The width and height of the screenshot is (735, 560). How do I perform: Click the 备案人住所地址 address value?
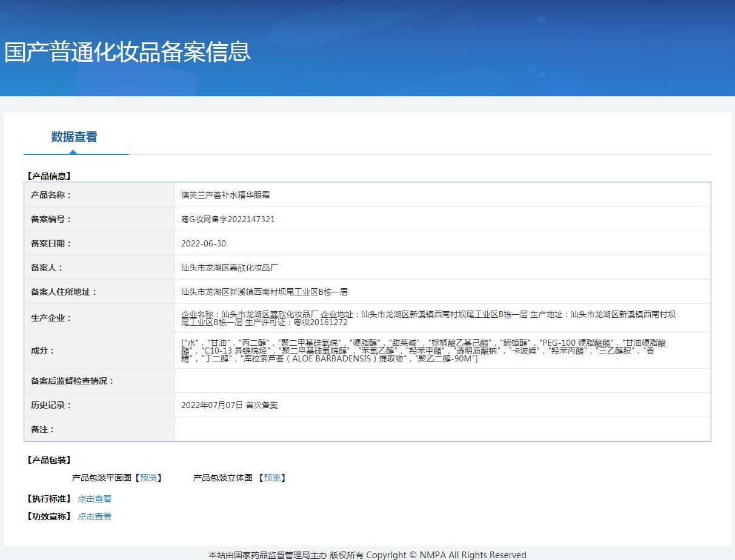[264, 292]
